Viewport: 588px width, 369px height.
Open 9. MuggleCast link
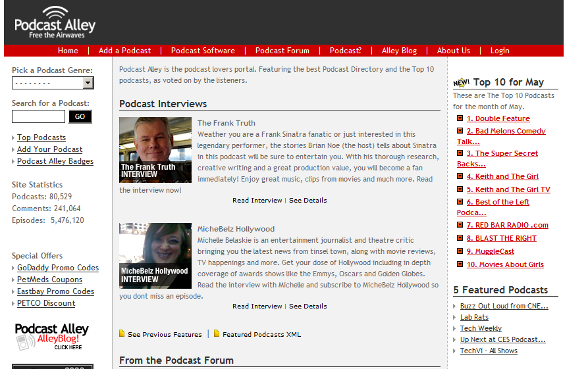tap(490, 251)
